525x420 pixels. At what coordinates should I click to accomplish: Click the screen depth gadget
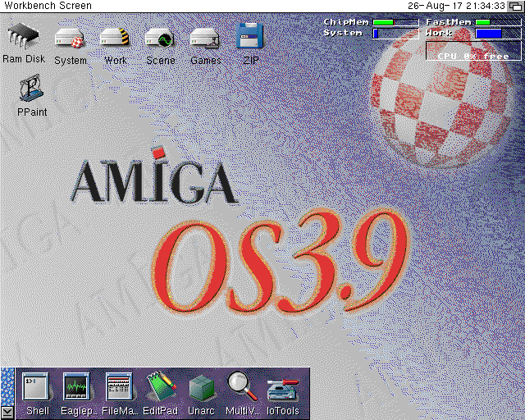tap(514, 6)
